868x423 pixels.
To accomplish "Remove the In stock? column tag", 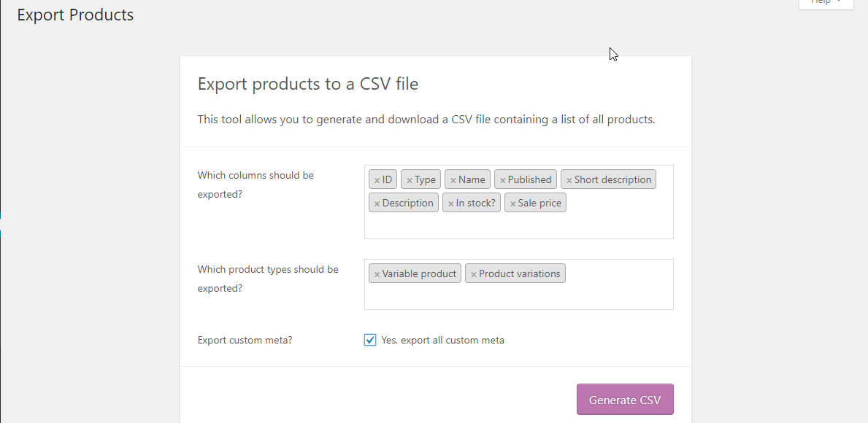I will coord(451,203).
